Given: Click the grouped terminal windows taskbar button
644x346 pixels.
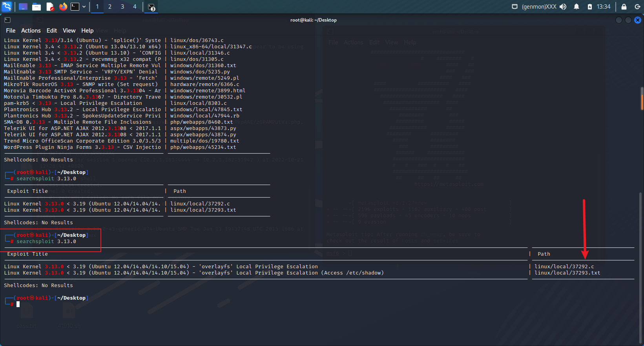Looking at the screenshot, I should click(151, 7).
